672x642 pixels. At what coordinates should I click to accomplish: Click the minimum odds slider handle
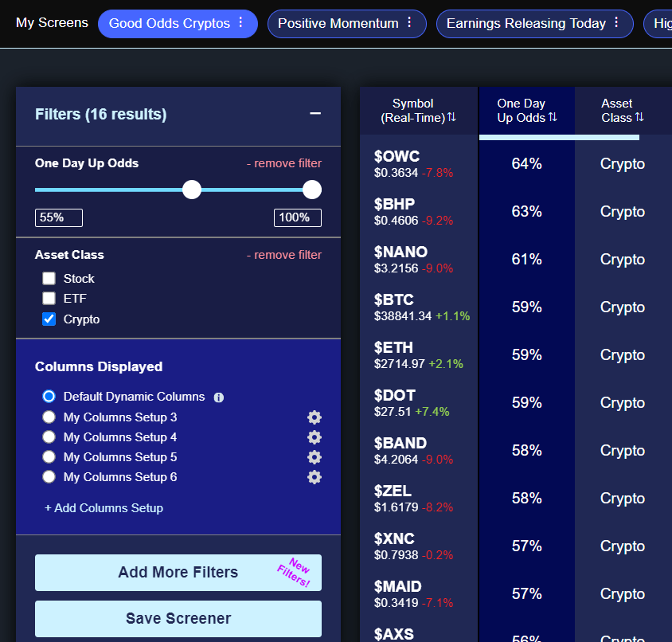click(x=192, y=190)
